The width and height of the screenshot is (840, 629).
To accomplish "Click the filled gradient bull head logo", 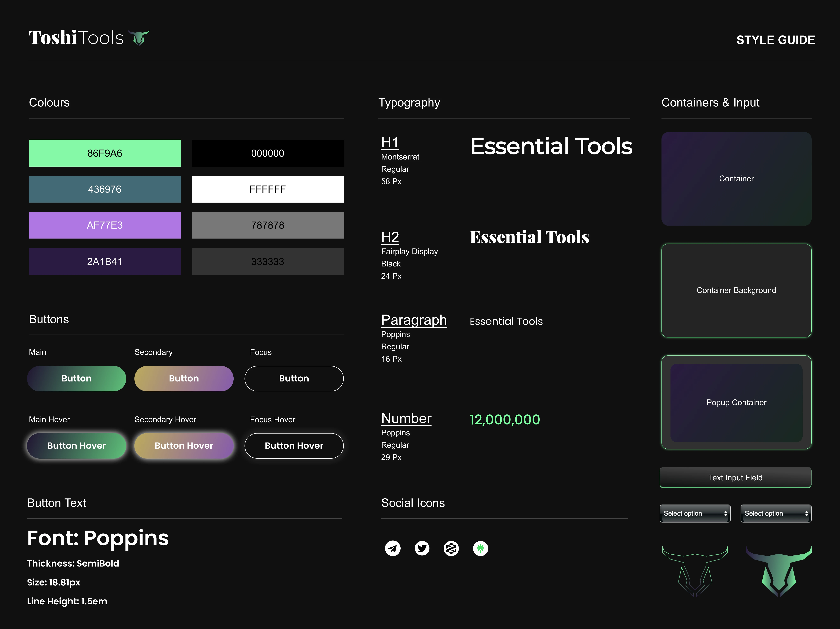I will (x=779, y=571).
